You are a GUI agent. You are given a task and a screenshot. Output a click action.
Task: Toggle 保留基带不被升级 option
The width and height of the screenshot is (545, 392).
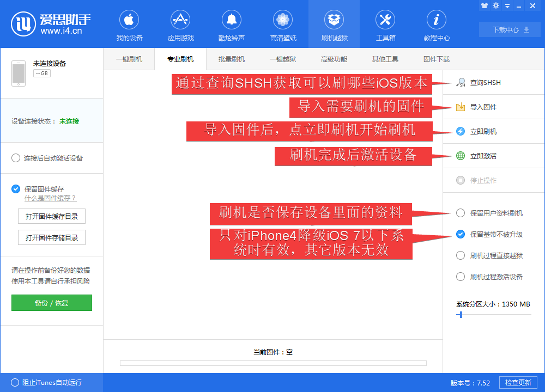[461, 234]
